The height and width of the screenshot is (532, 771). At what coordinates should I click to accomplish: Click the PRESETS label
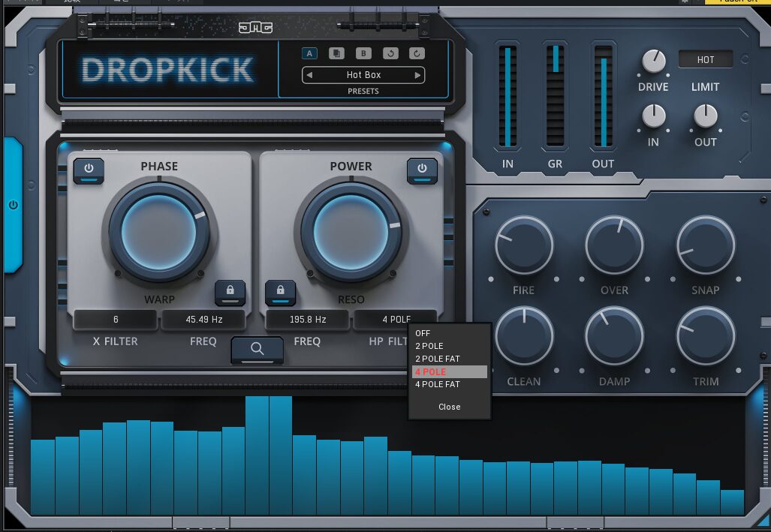pyautogui.click(x=363, y=91)
